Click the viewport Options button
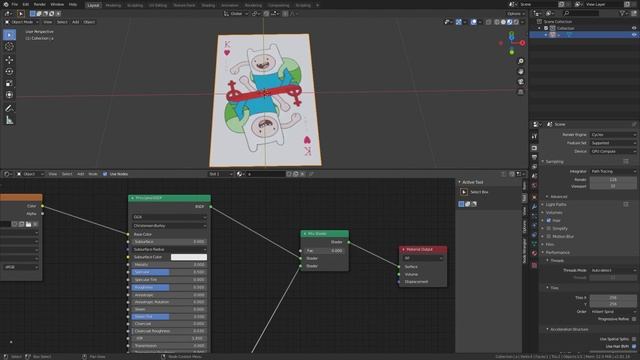640x360 pixels. [x=515, y=13]
